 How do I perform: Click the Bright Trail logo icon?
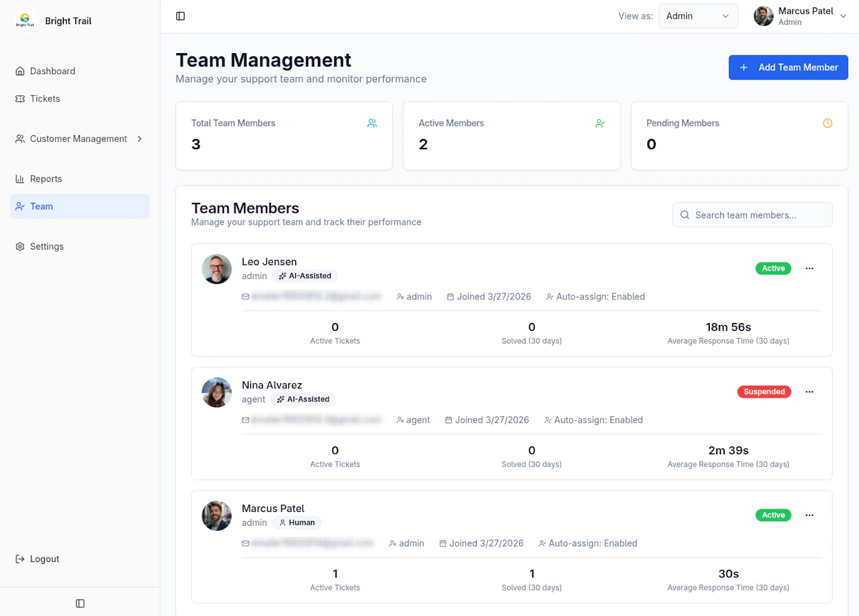[25, 20]
